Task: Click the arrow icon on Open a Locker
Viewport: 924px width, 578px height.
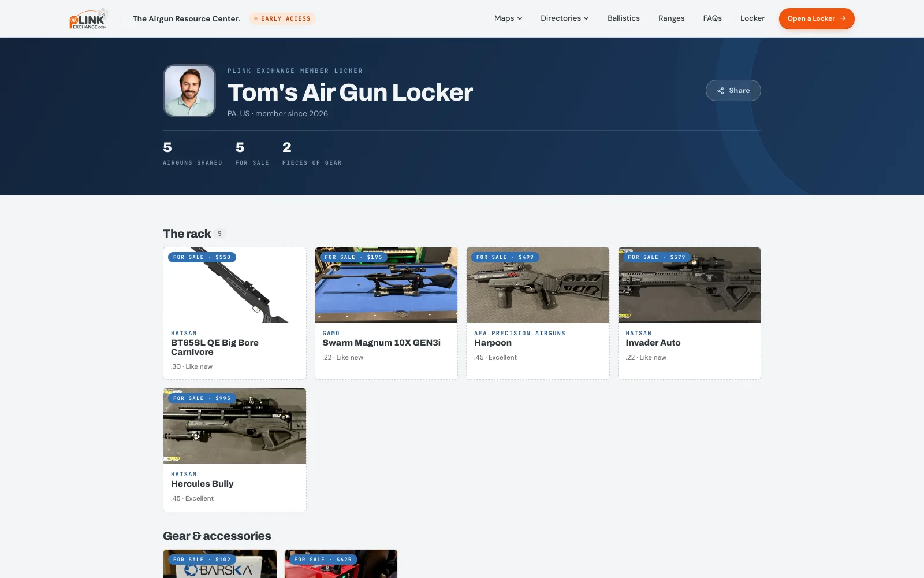Action: click(x=843, y=18)
